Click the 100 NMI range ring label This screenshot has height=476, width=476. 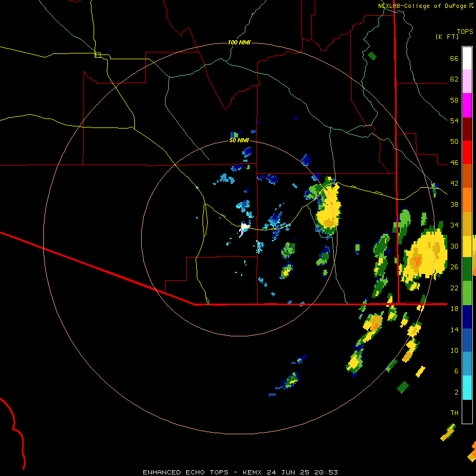[x=239, y=42]
